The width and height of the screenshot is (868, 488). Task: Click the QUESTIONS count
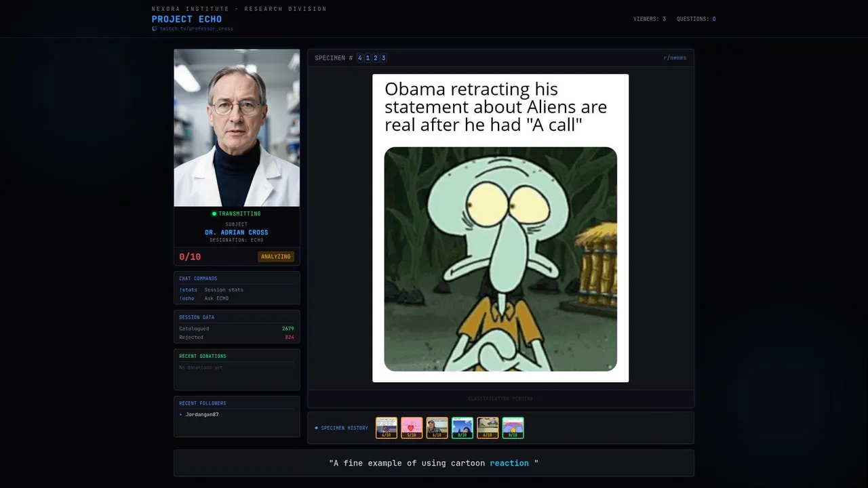tap(696, 19)
